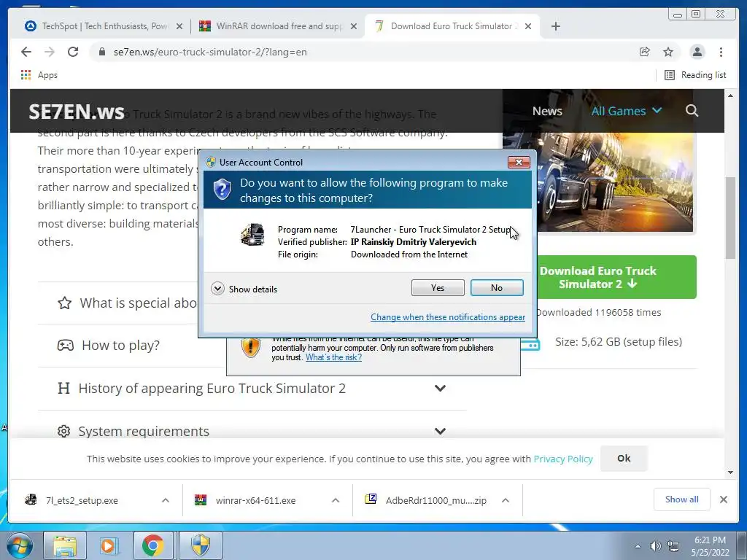Open the Reading list
The height and width of the screenshot is (560, 747).
pos(695,75)
